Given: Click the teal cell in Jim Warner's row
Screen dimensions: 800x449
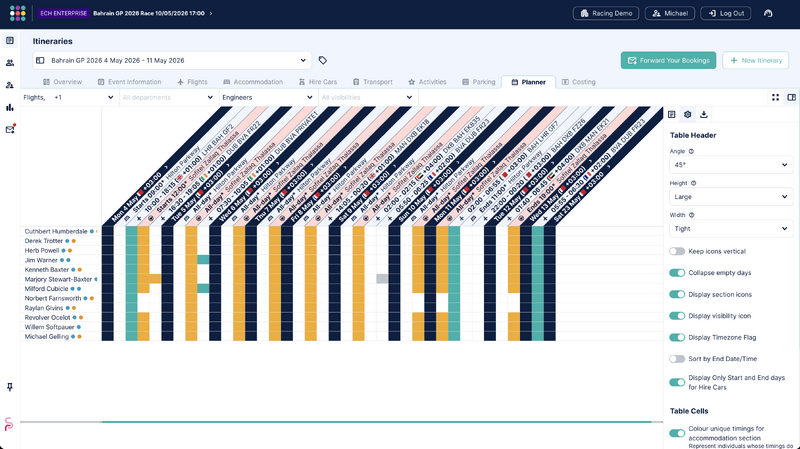Looking at the screenshot, I should [x=203, y=260].
